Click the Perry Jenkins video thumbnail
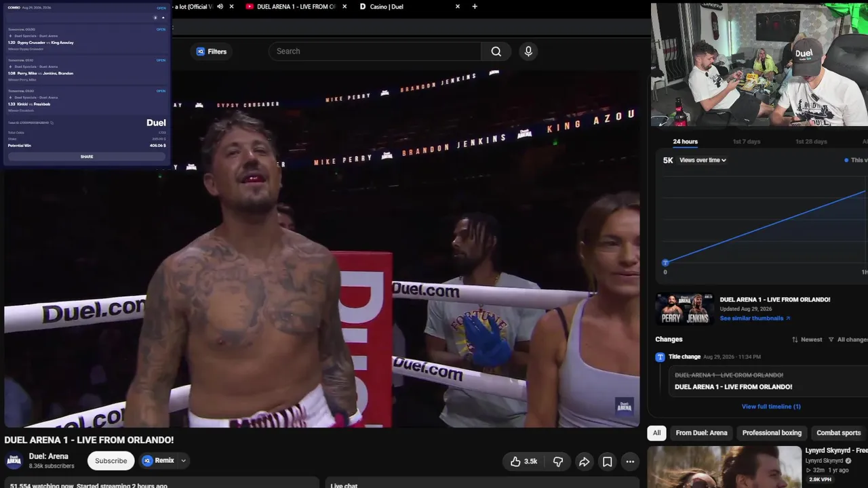The height and width of the screenshot is (488, 868). point(684,309)
